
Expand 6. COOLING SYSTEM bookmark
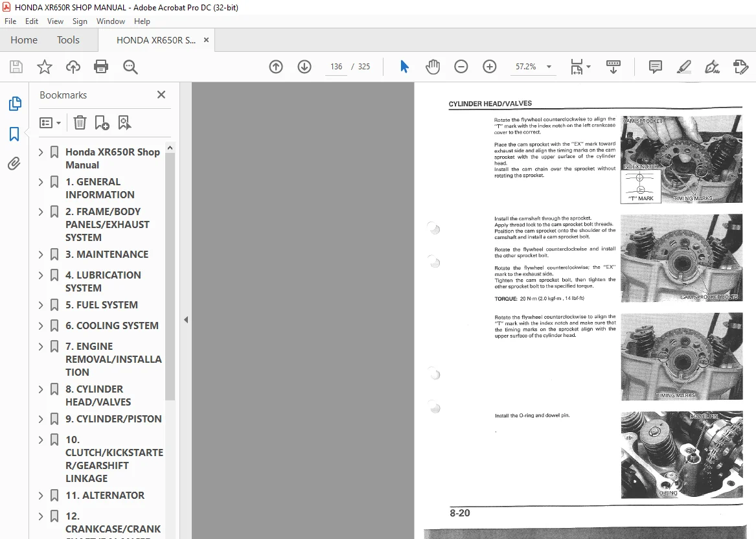41,326
